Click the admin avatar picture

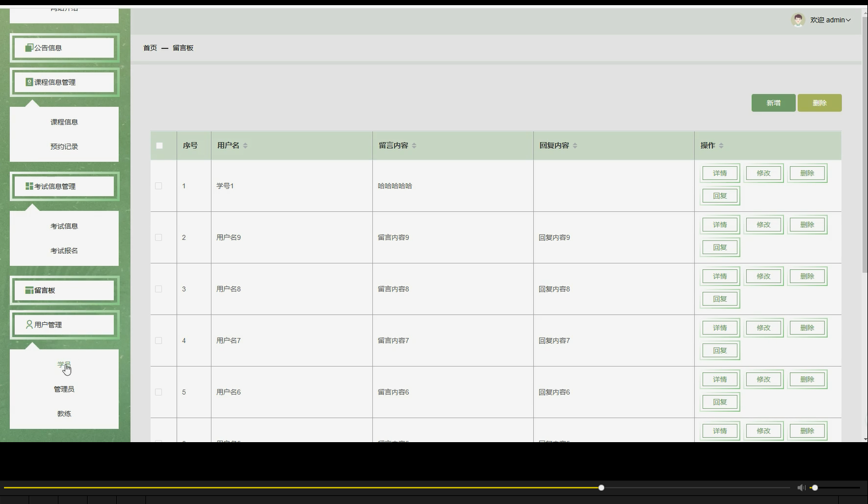(x=798, y=20)
